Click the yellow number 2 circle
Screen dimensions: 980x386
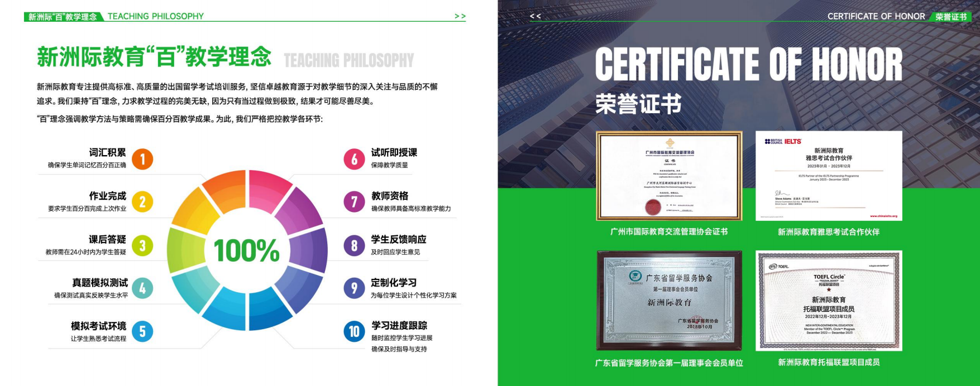click(x=142, y=202)
